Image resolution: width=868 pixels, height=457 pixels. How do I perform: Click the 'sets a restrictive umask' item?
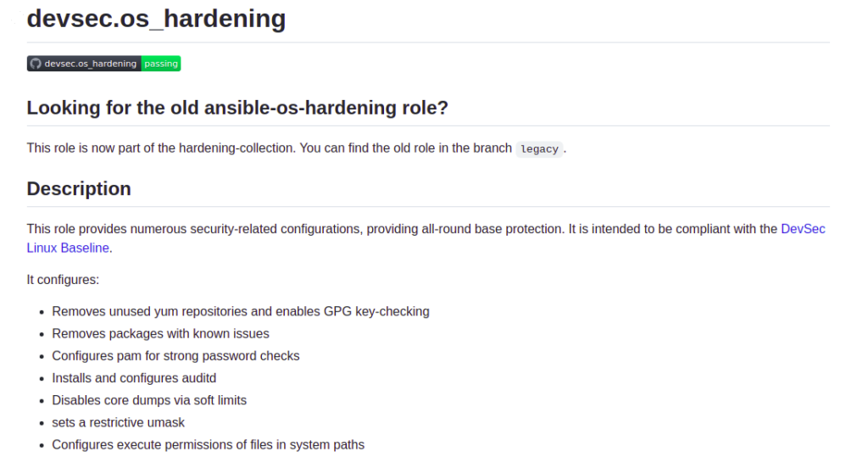pos(119,422)
